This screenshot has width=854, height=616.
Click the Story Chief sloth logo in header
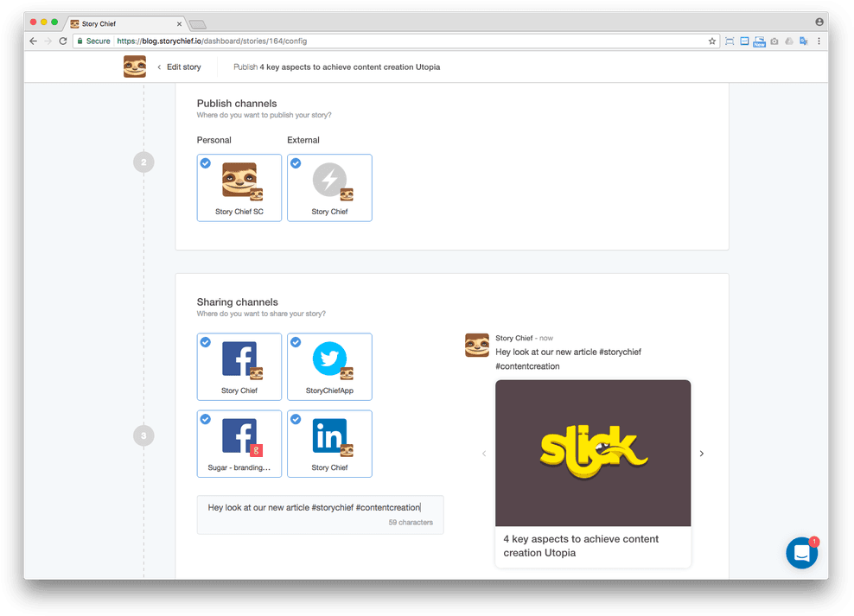(135, 67)
